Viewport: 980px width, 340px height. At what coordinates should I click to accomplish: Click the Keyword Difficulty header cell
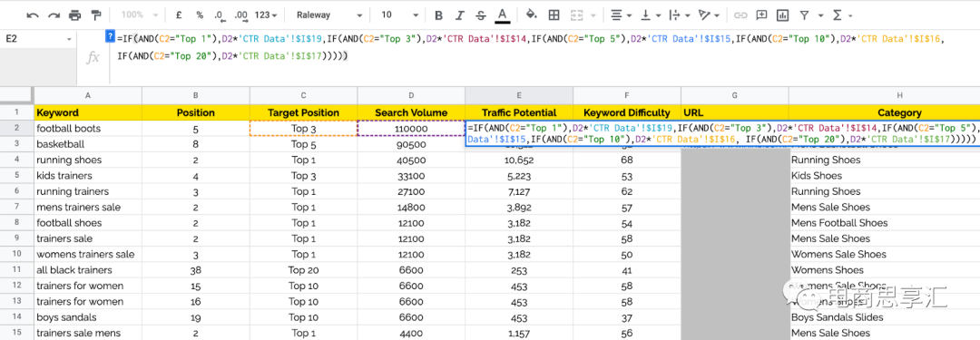626,113
